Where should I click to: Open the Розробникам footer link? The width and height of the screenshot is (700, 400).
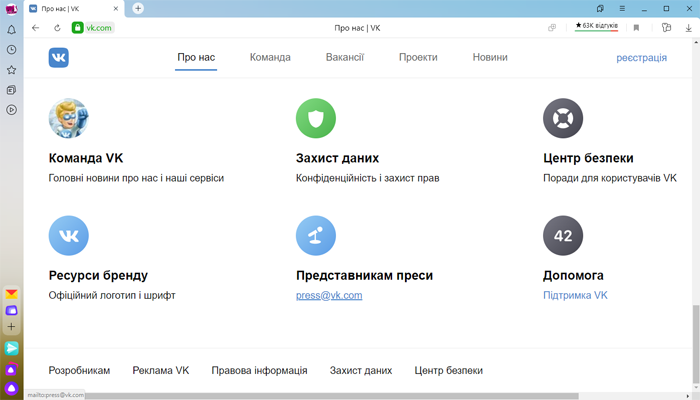tap(79, 371)
